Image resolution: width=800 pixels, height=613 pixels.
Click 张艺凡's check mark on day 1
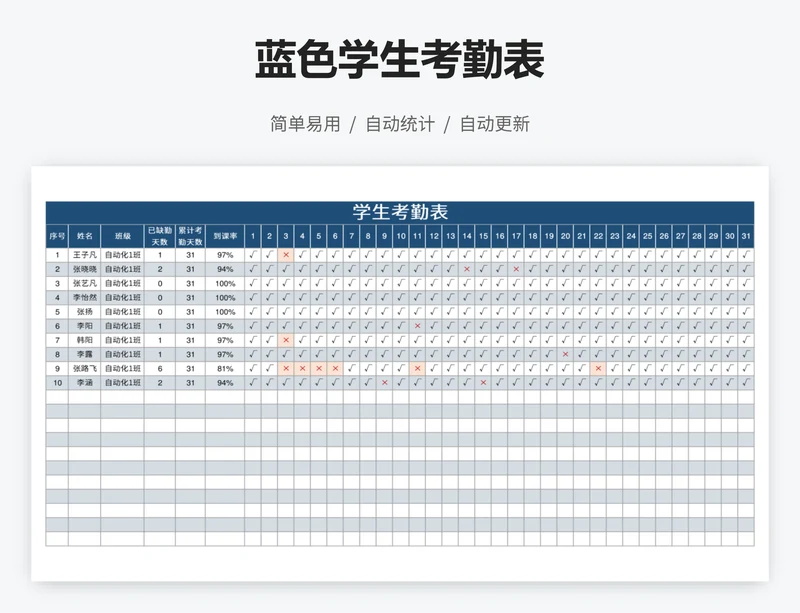click(x=253, y=284)
